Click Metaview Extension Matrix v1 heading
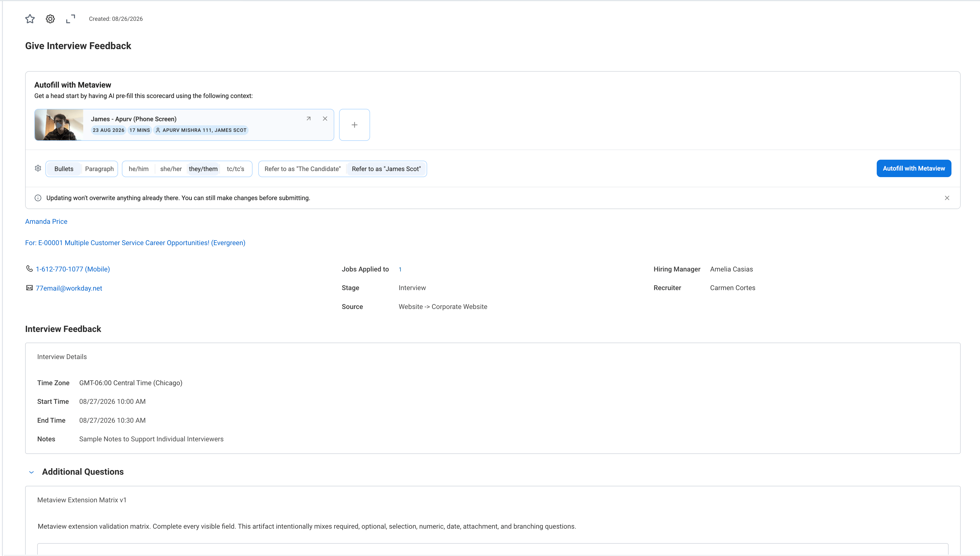Screen dimensions: 980x556 [x=82, y=500]
